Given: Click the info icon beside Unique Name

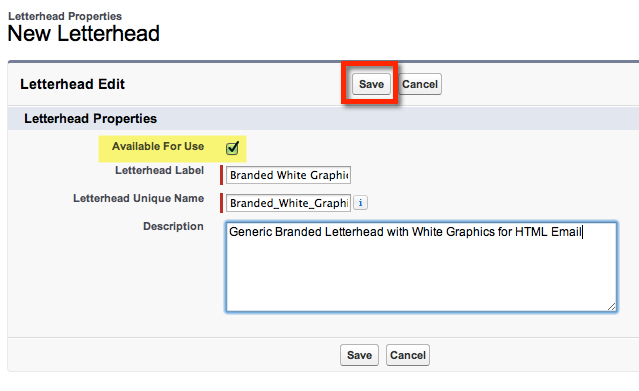Looking at the screenshot, I should (x=360, y=203).
